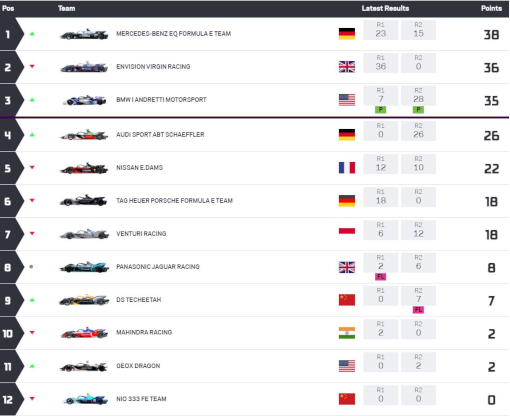
Task: Click the Points column header
Action: [x=491, y=8]
